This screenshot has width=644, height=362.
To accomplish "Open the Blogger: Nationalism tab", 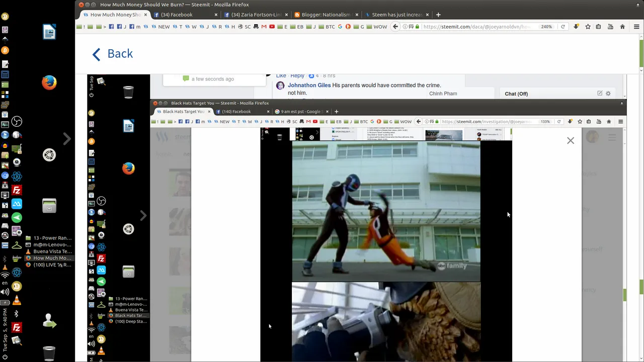I will [326, 15].
